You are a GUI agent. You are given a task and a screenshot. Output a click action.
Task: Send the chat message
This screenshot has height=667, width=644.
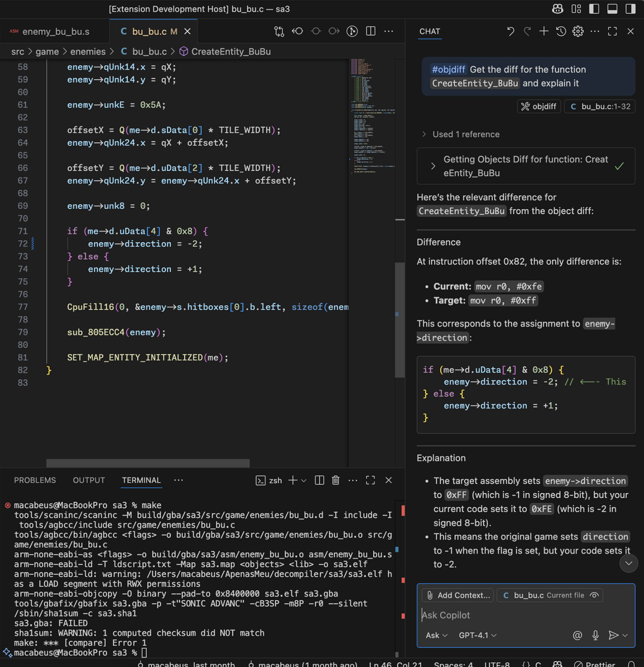(x=613, y=636)
